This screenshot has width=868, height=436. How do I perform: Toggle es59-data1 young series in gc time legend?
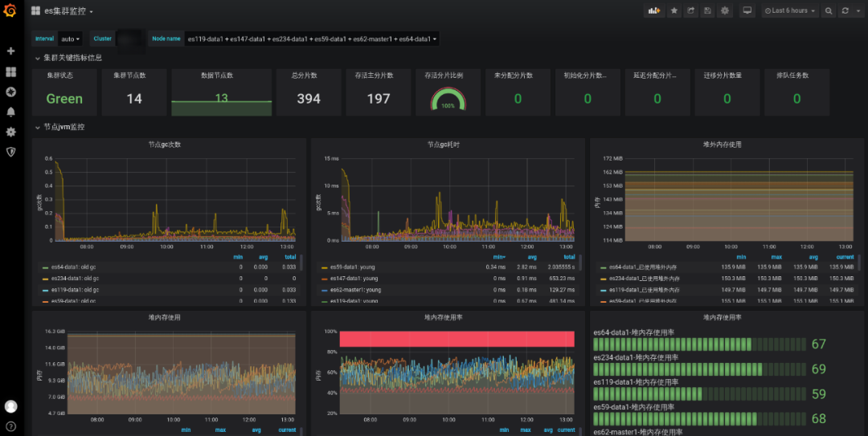pyautogui.click(x=354, y=267)
